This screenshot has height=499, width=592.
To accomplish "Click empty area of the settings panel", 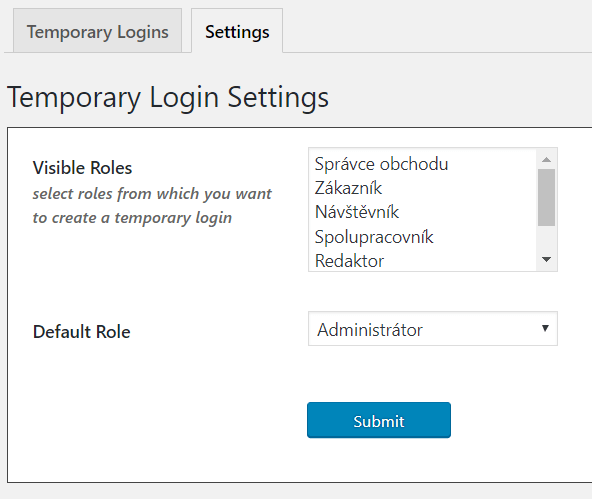I will coord(151,415).
